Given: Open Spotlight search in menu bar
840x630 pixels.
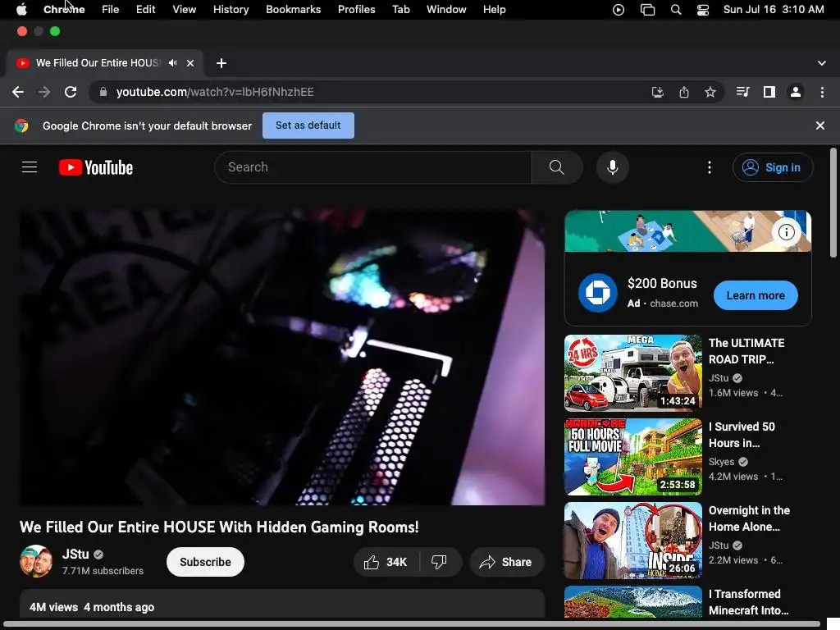Looking at the screenshot, I should point(676,10).
